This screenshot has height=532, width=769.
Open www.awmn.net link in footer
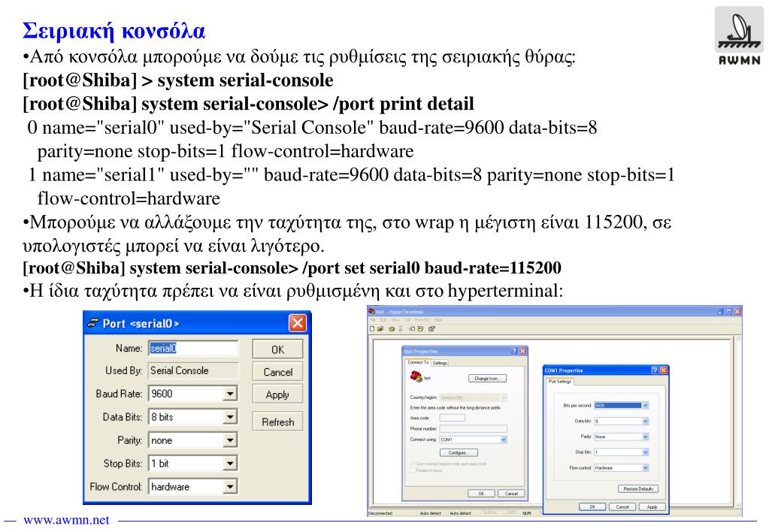66,520
